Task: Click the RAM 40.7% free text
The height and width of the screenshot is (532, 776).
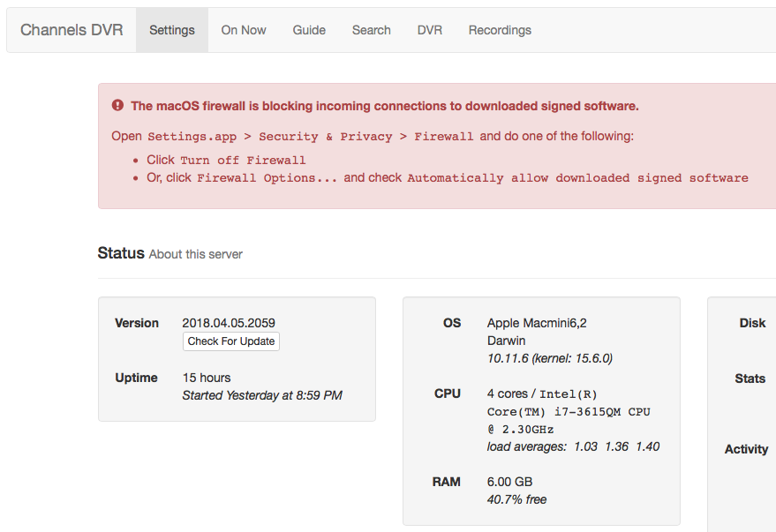Action: [x=516, y=499]
